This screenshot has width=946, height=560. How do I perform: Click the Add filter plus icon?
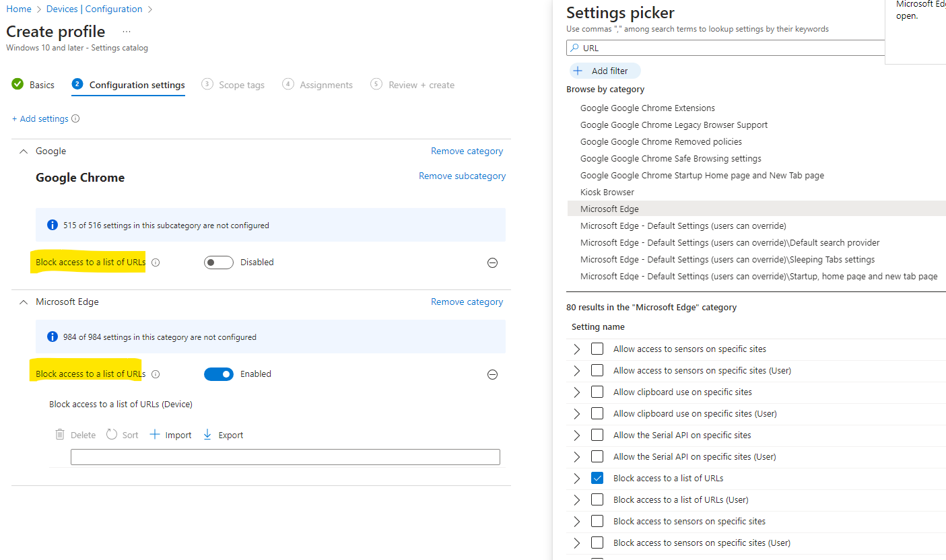coord(578,71)
